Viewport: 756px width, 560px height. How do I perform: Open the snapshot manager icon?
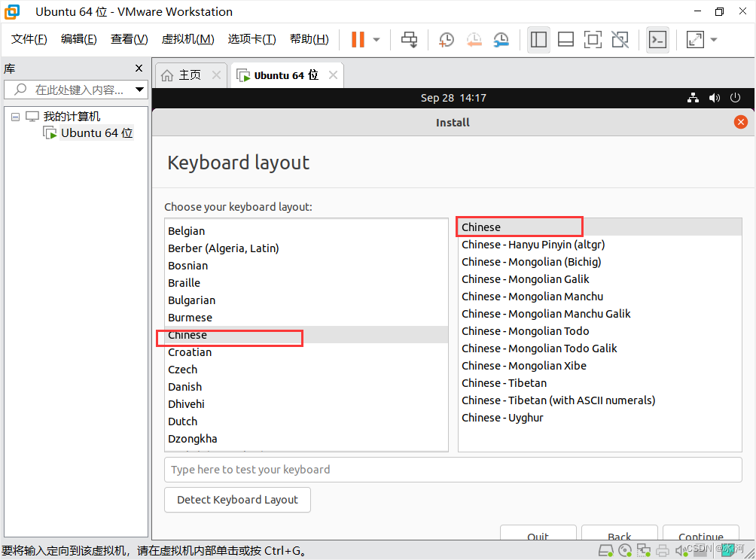pyautogui.click(x=501, y=40)
